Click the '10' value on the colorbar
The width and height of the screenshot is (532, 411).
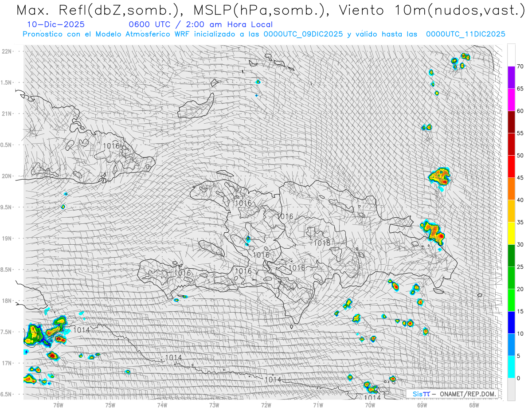coord(520,333)
